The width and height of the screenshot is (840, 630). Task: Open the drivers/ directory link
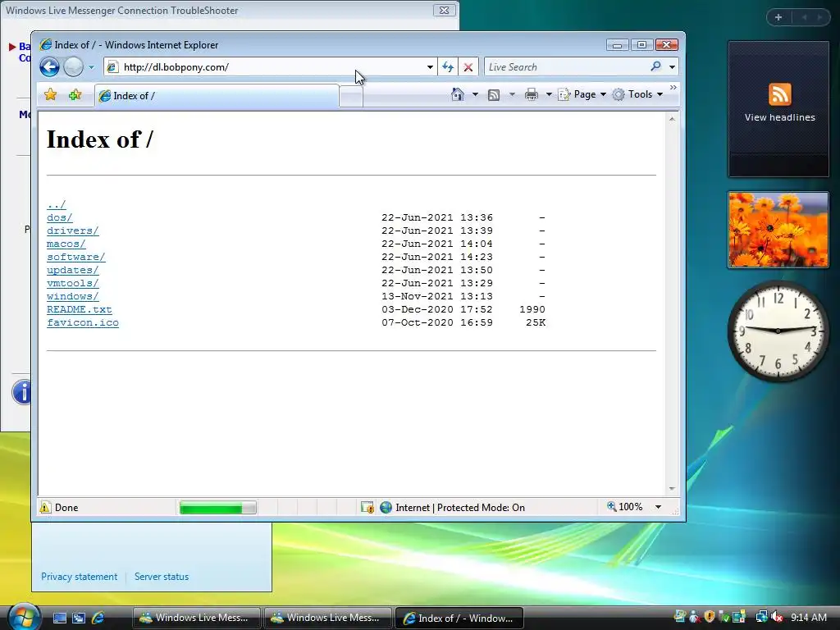coord(72,231)
